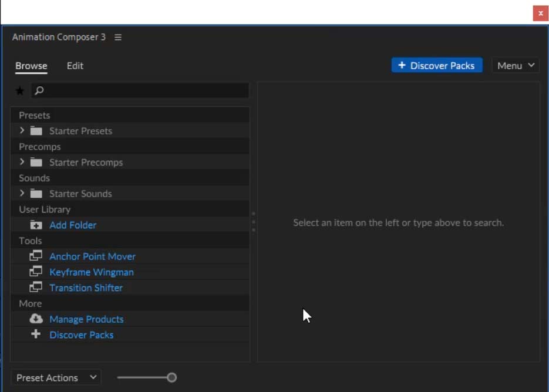Click the thumbnail size slider handle
This screenshot has width=549, height=392.
(171, 377)
